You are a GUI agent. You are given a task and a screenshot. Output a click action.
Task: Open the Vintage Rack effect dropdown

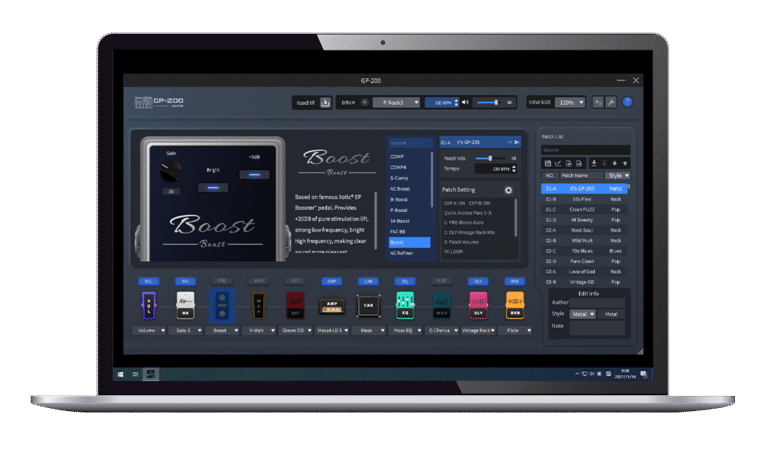479,330
